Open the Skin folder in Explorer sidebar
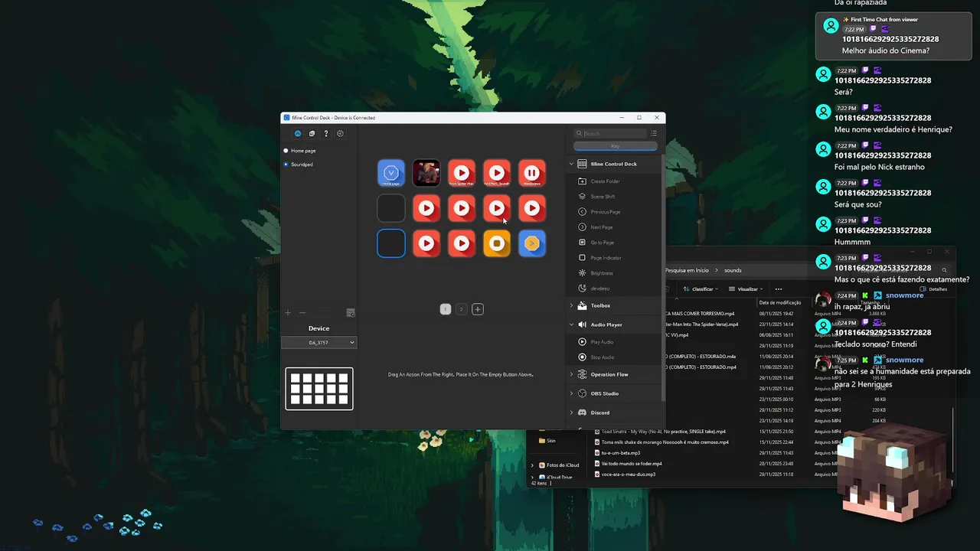Image resolution: width=980 pixels, height=551 pixels. [548, 441]
